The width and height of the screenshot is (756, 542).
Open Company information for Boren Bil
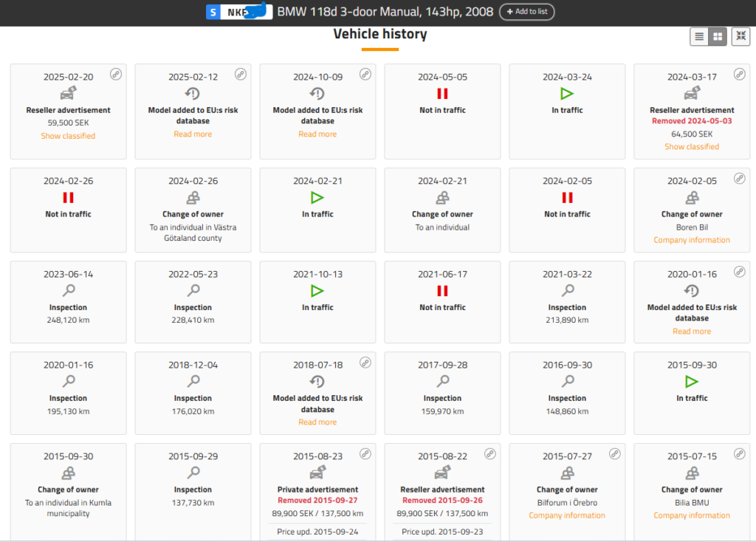tap(692, 240)
